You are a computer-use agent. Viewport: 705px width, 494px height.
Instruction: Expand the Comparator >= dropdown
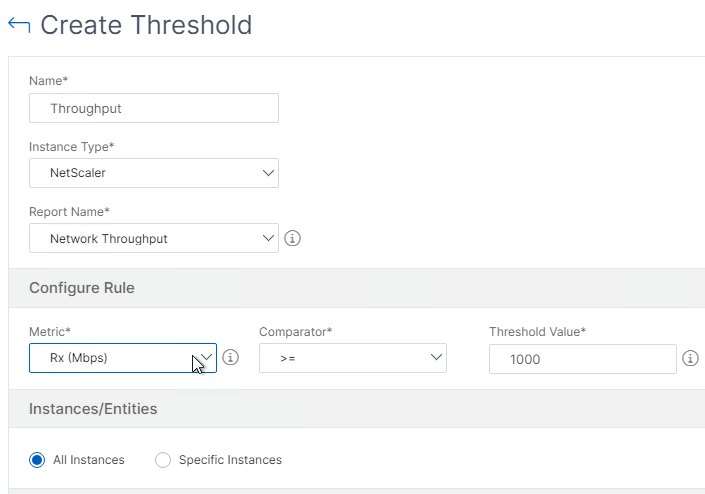pyautogui.click(x=353, y=358)
